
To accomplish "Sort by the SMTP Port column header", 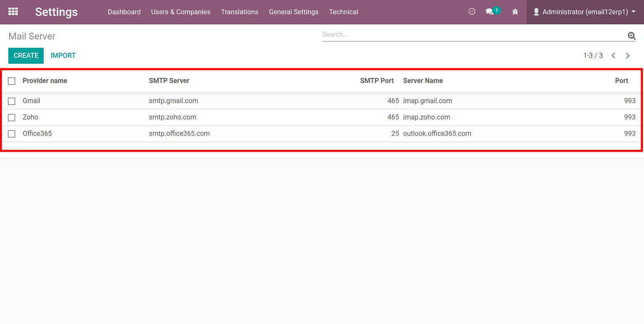I will (x=376, y=80).
